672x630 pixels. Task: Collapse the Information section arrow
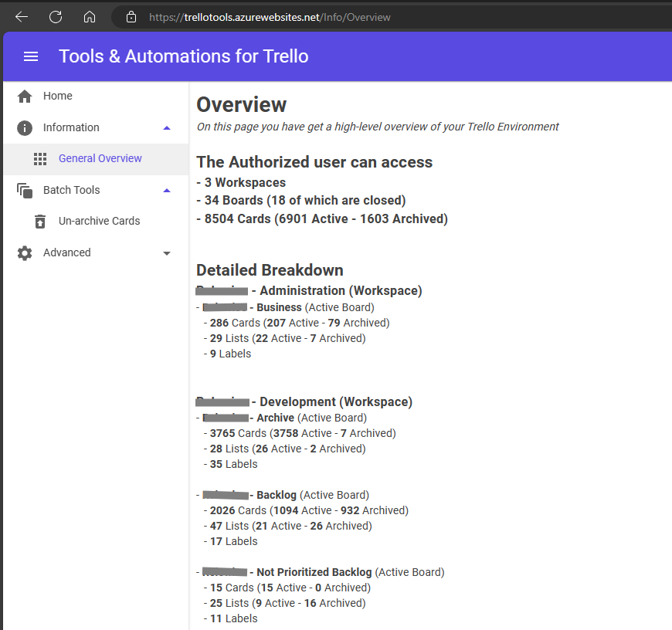(167, 127)
